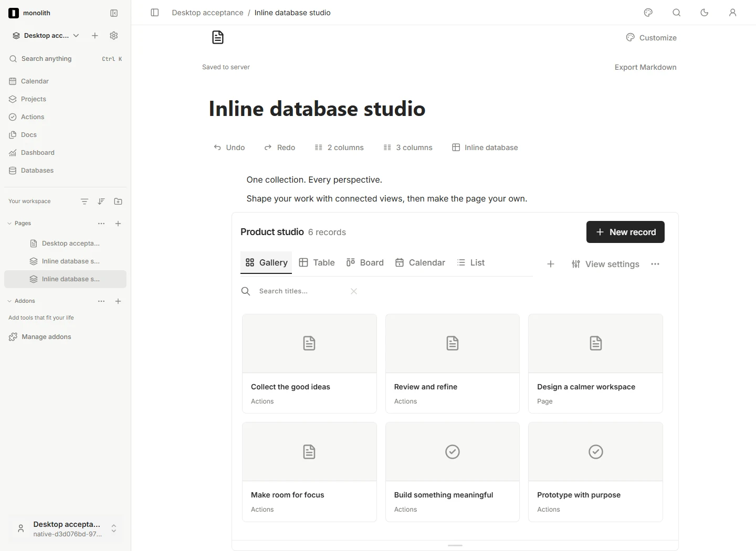Add a new addon with plus

pos(118,301)
